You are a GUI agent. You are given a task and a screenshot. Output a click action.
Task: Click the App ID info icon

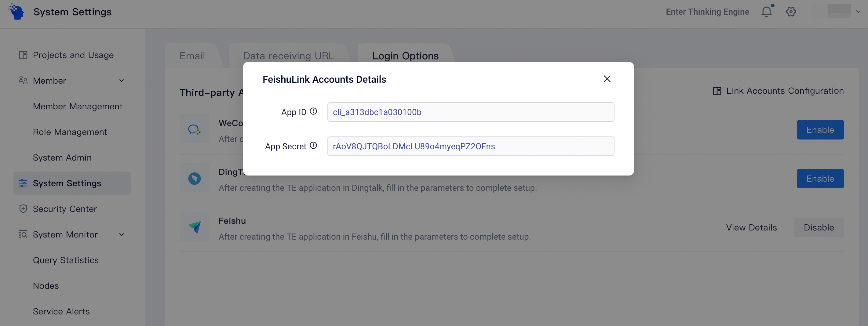point(313,111)
